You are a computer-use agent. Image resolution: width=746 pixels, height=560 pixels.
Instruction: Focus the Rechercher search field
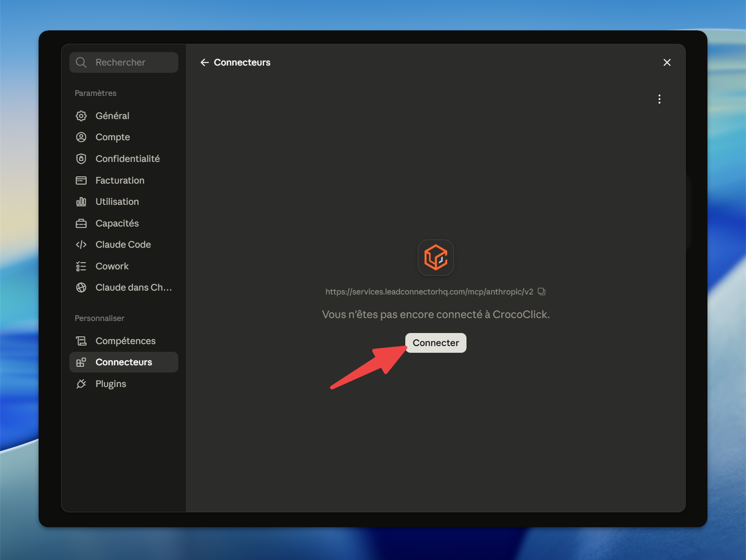pyautogui.click(x=124, y=63)
